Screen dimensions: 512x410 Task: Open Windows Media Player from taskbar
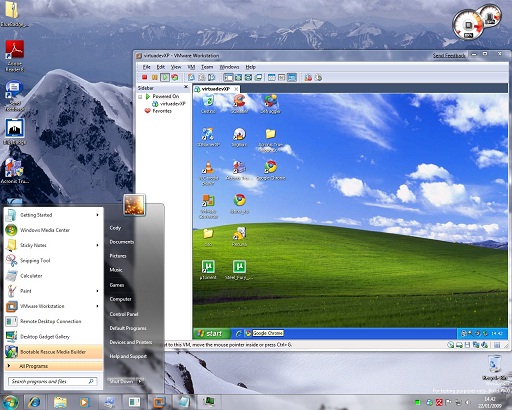coord(84,402)
